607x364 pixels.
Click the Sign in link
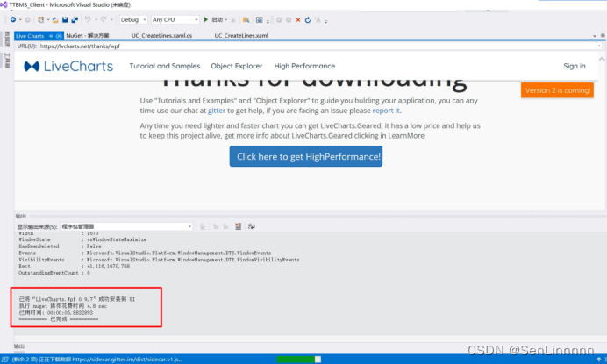tap(575, 66)
